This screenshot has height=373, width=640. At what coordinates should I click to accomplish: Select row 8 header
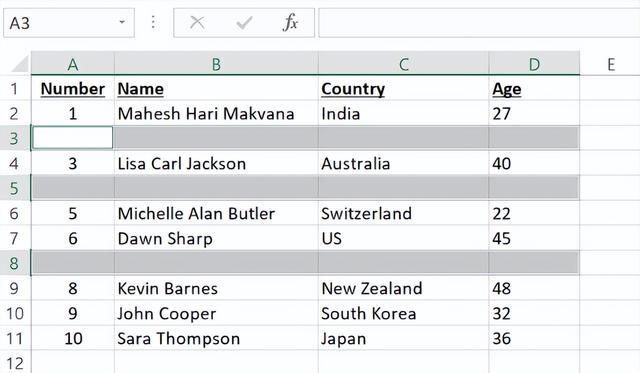[15, 263]
